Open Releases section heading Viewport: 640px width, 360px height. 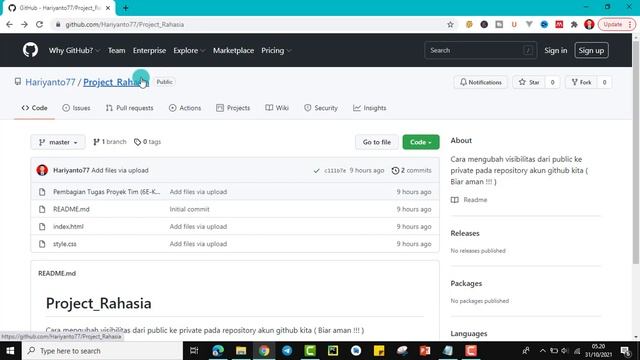coord(465,233)
